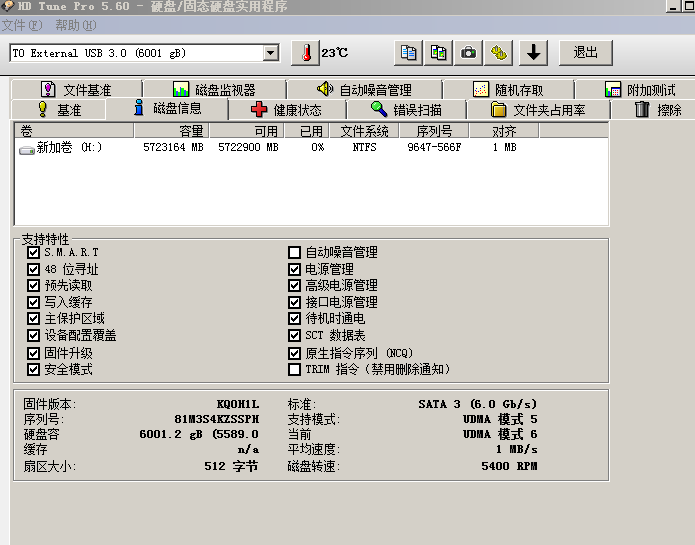Expand the drive selection dropdown
The image size is (695, 545).
pos(270,54)
